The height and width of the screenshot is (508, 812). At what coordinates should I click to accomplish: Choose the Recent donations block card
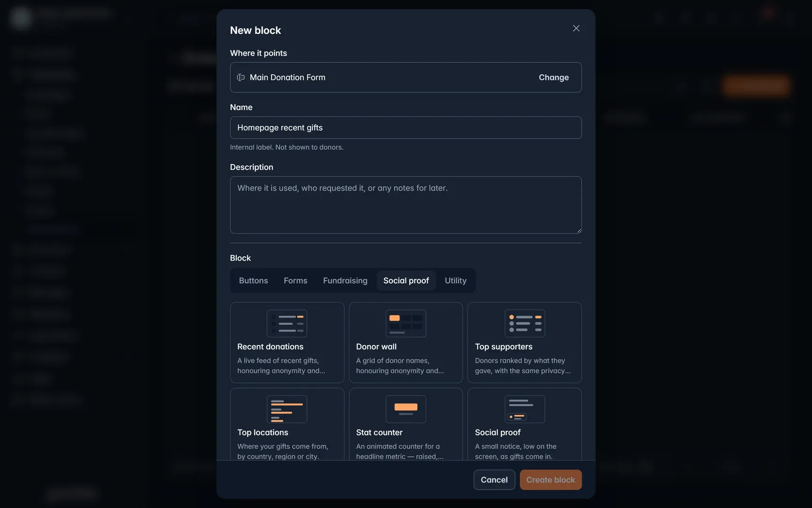coord(287,342)
